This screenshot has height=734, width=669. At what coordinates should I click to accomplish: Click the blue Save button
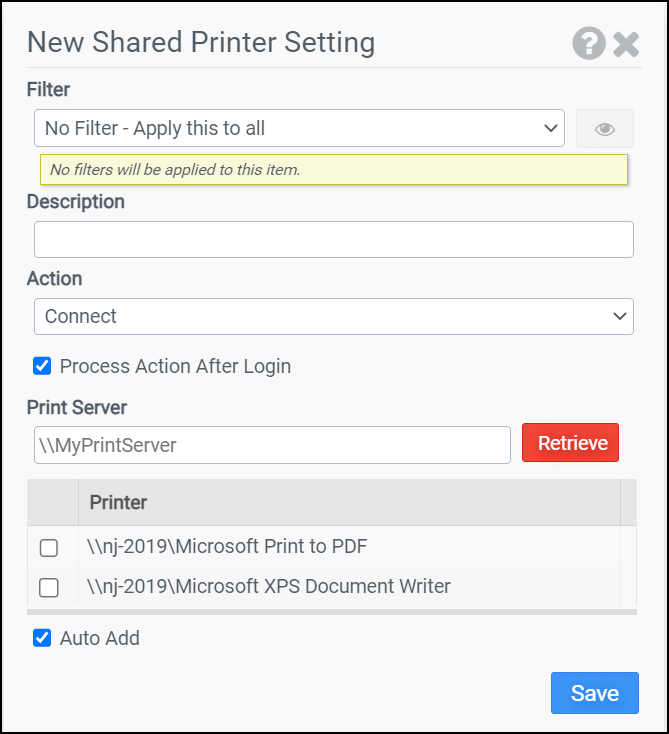click(594, 693)
